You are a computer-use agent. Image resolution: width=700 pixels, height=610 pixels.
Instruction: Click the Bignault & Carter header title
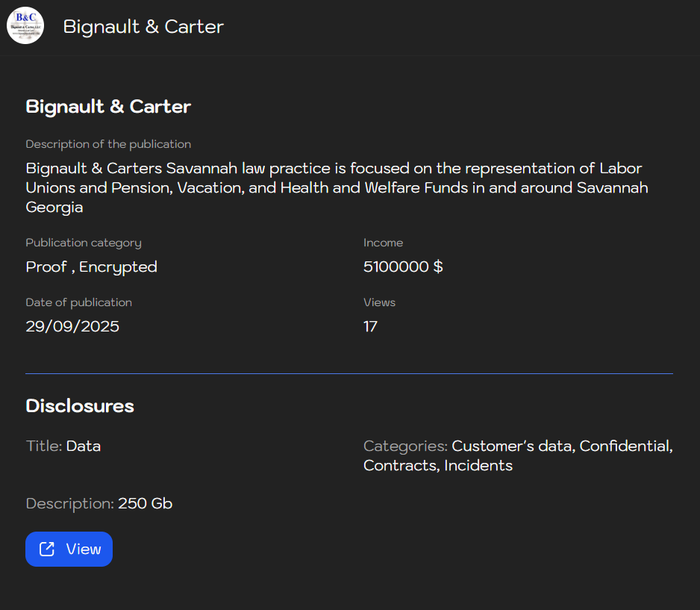143,27
